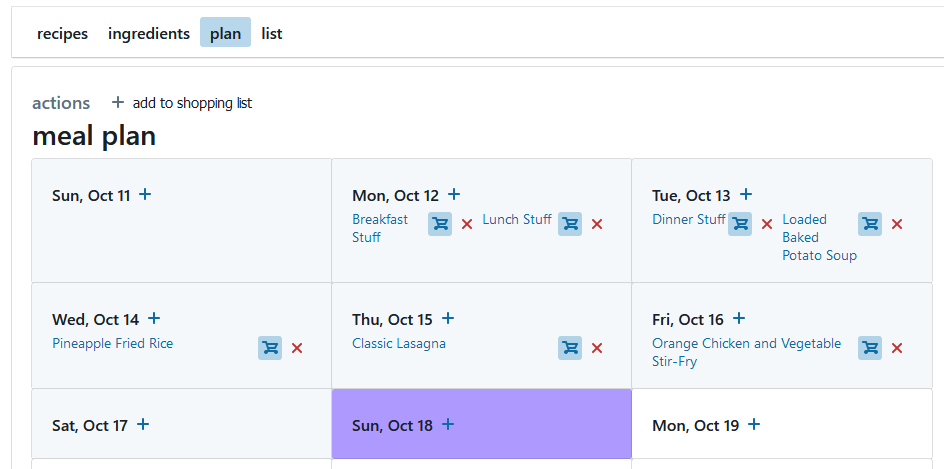The height and width of the screenshot is (469, 944).
Task: Open the recipes tab
Action: tap(62, 33)
